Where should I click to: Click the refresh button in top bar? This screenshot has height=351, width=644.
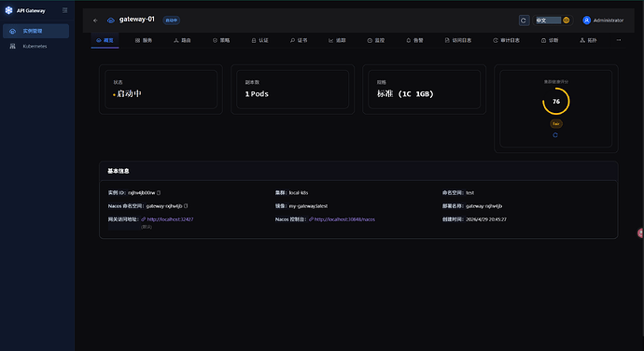(x=524, y=21)
